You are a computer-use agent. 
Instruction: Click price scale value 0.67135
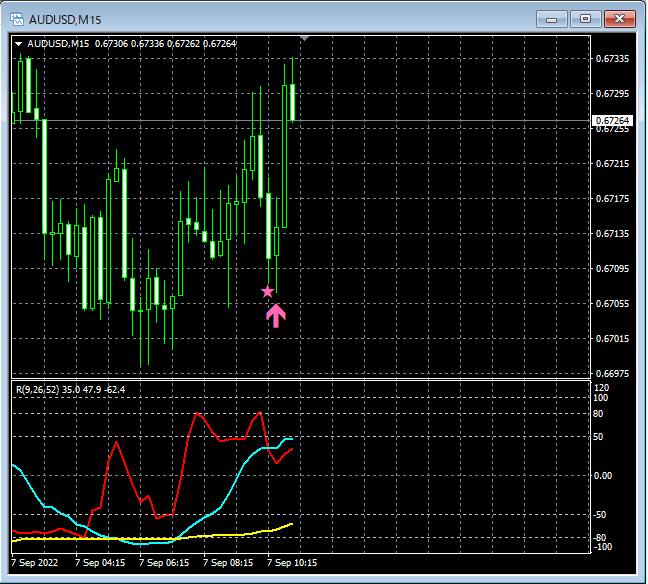(612, 234)
